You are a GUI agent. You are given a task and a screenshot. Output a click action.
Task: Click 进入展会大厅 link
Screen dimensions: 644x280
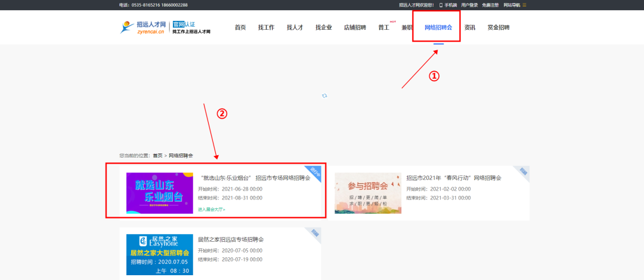212,210
